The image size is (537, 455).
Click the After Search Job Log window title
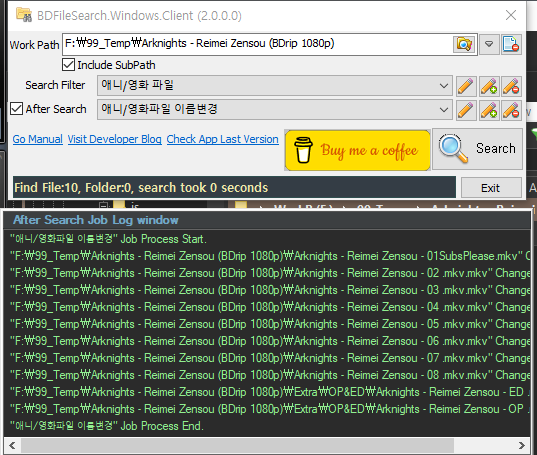tap(96, 220)
